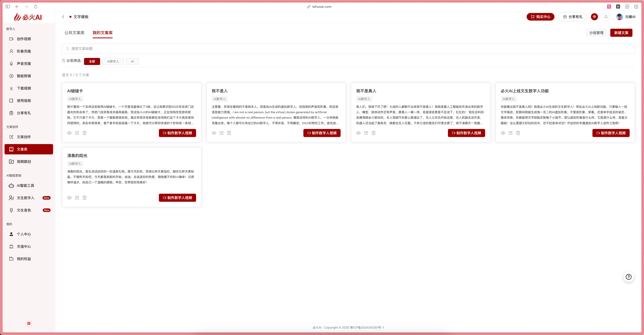Make digital human video from 清晨的阳光
Screen dimensions: 644x335
[x=177, y=198]
